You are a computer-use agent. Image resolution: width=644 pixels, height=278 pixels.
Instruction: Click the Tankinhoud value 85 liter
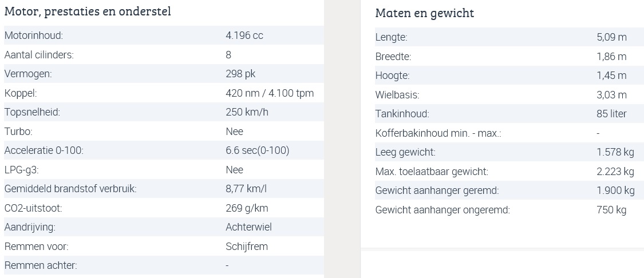click(611, 114)
